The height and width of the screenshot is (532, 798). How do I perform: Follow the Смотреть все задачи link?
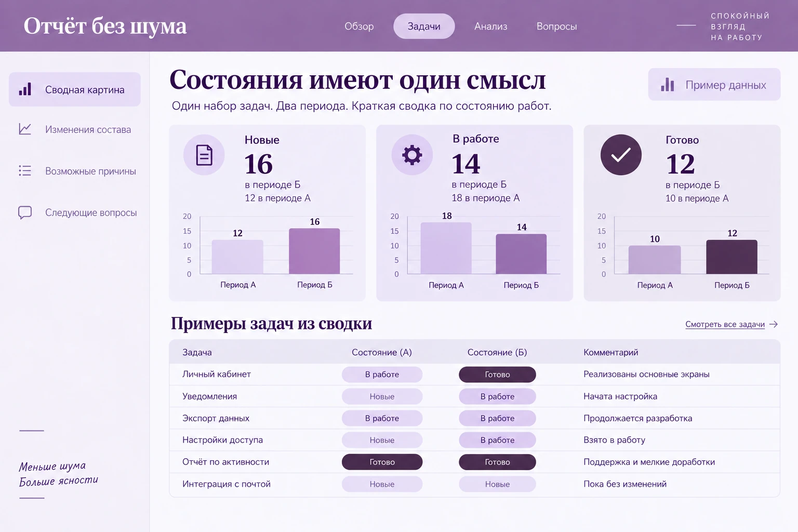(725, 324)
